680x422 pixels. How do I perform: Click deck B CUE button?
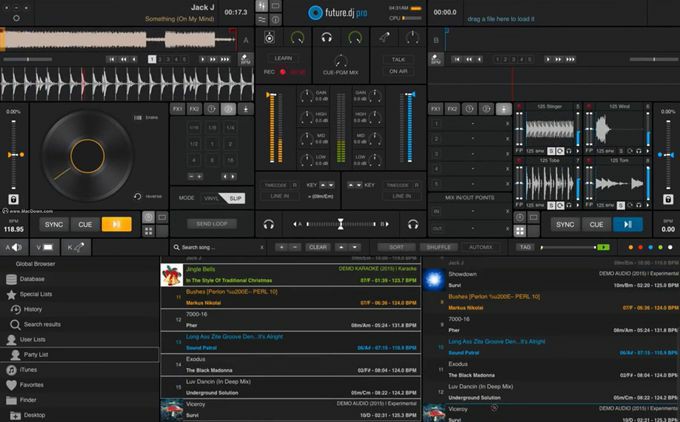pos(596,224)
